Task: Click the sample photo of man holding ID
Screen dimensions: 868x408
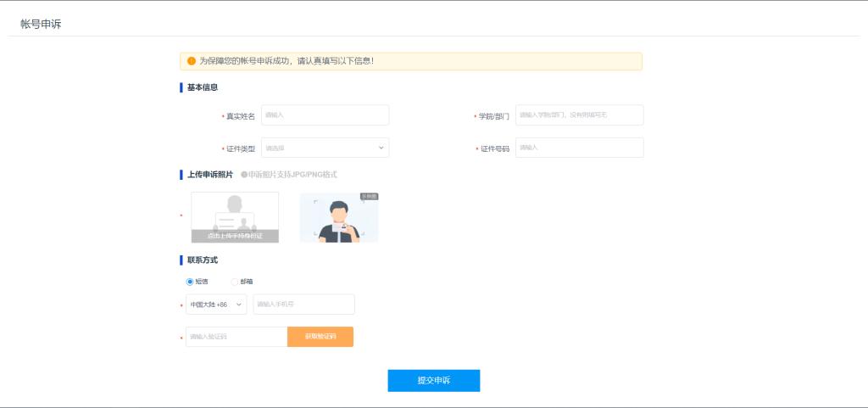Action: (x=339, y=219)
